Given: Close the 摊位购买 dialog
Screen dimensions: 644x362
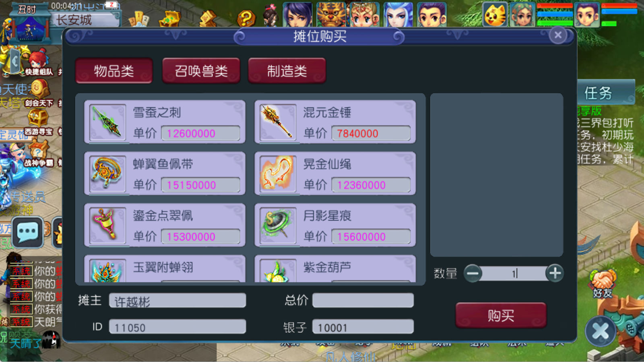Looking at the screenshot, I should tap(558, 35).
